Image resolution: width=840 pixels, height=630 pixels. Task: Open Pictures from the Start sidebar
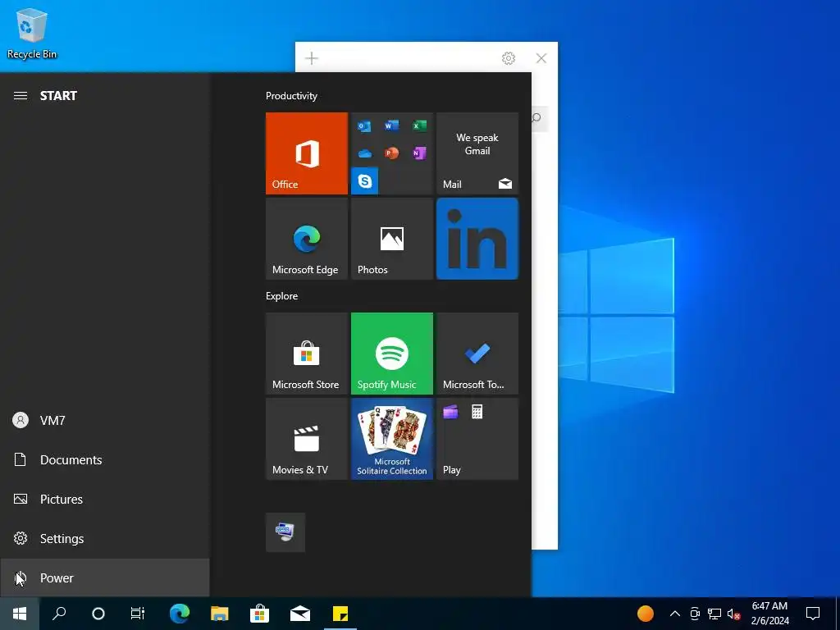coord(104,500)
